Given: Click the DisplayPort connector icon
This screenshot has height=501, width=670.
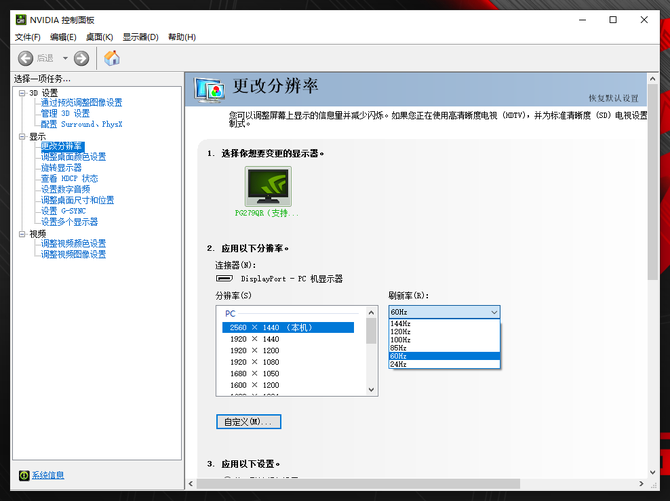Looking at the screenshot, I should [x=224, y=279].
